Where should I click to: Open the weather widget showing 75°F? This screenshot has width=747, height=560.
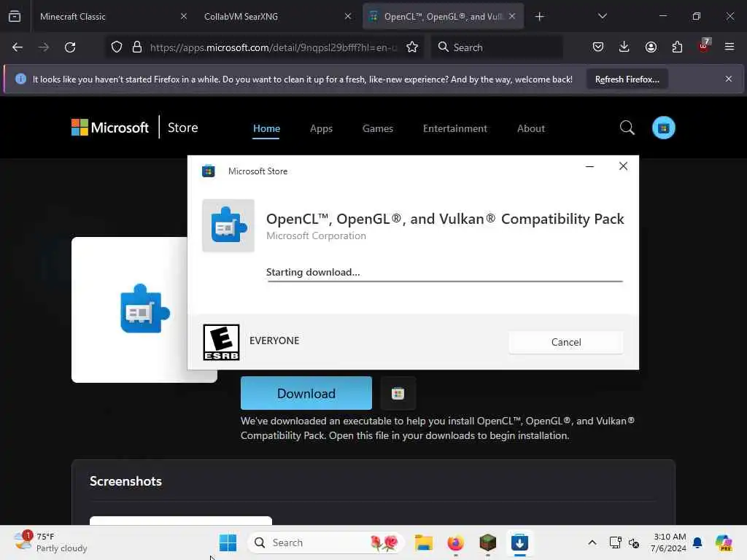(x=50, y=542)
